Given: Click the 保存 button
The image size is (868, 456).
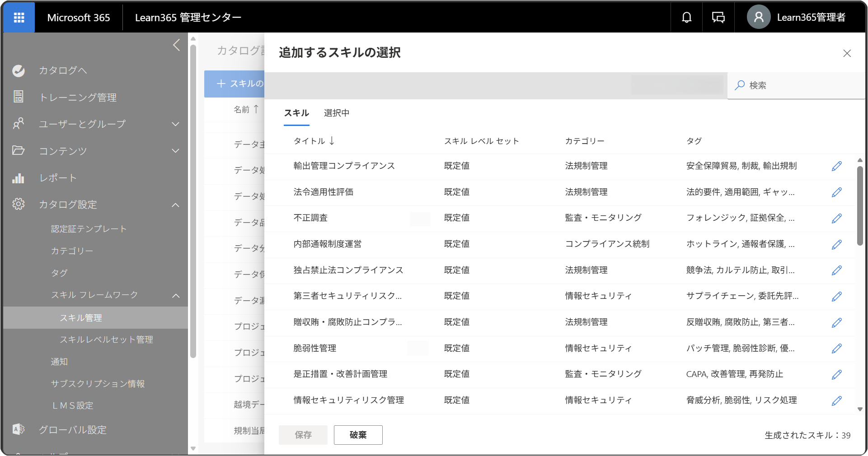Looking at the screenshot, I should coord(303,435).
